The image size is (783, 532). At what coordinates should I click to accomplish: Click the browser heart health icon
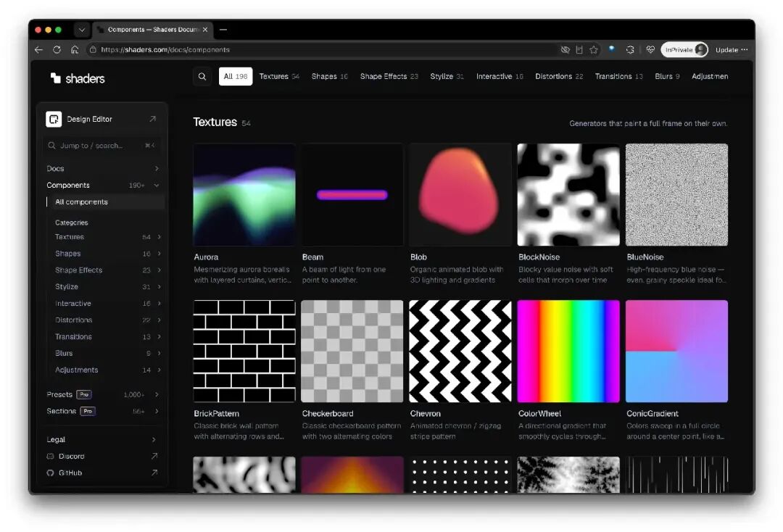(650, 49)
